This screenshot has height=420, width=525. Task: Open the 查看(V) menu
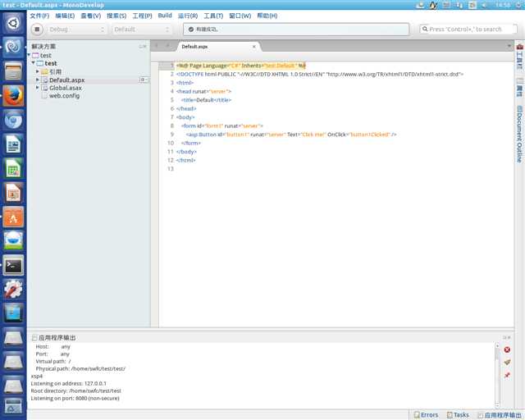click(91, 16)
